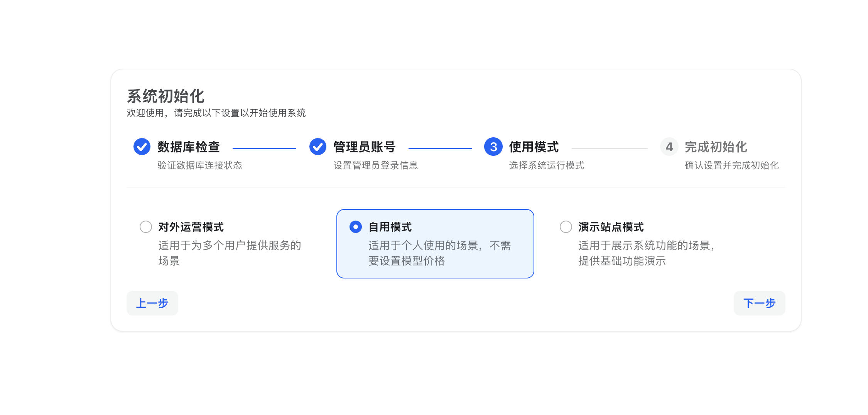Screen dimensions: 868x415
Task: Click the gray step 4 circle icon
Action: [x=669, y=147]
